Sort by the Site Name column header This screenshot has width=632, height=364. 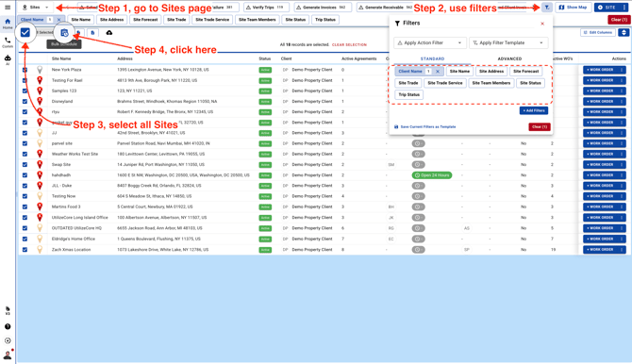[61, 58]
